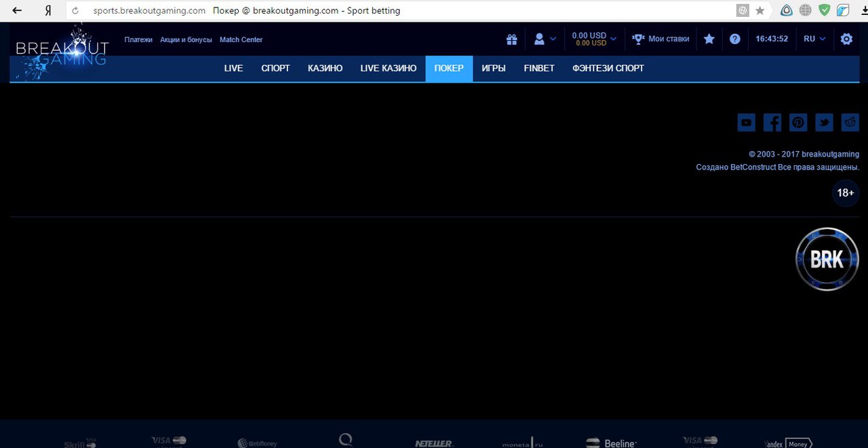Viewport: 868px width, 448px height.
Task: Expand the 0.00 USD balance dropdown
Action: coord(594,39)
